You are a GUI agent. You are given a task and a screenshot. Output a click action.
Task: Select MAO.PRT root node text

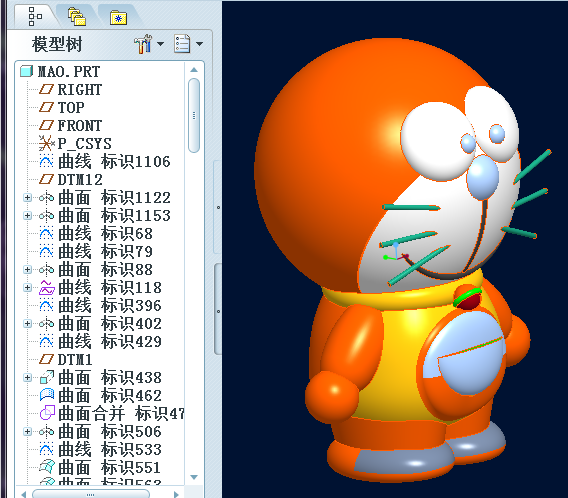coord(69,71)
